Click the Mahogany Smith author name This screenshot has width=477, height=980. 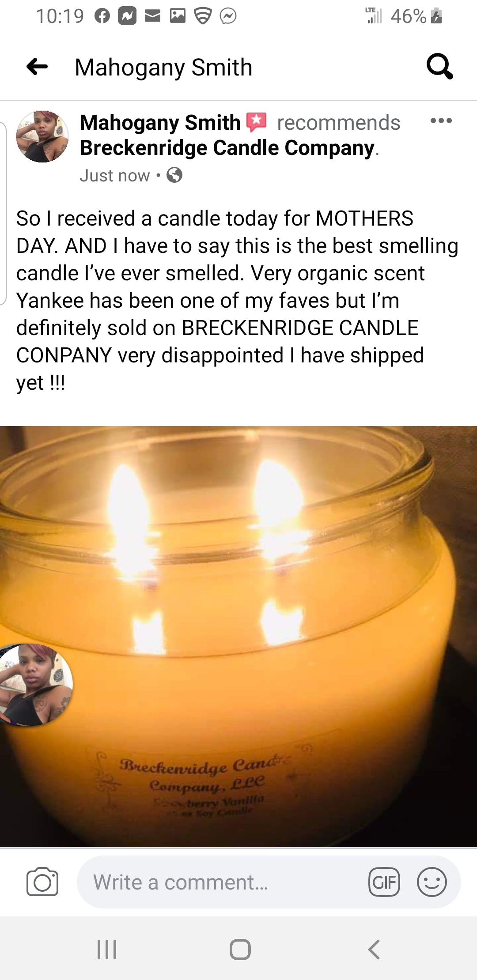(x=160, y=123)
